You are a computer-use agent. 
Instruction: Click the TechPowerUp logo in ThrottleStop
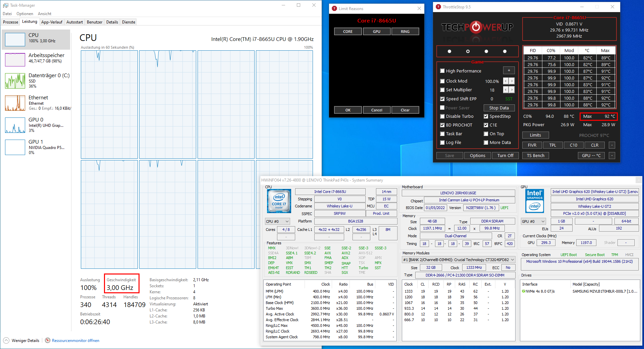click(x=477, y=27)
